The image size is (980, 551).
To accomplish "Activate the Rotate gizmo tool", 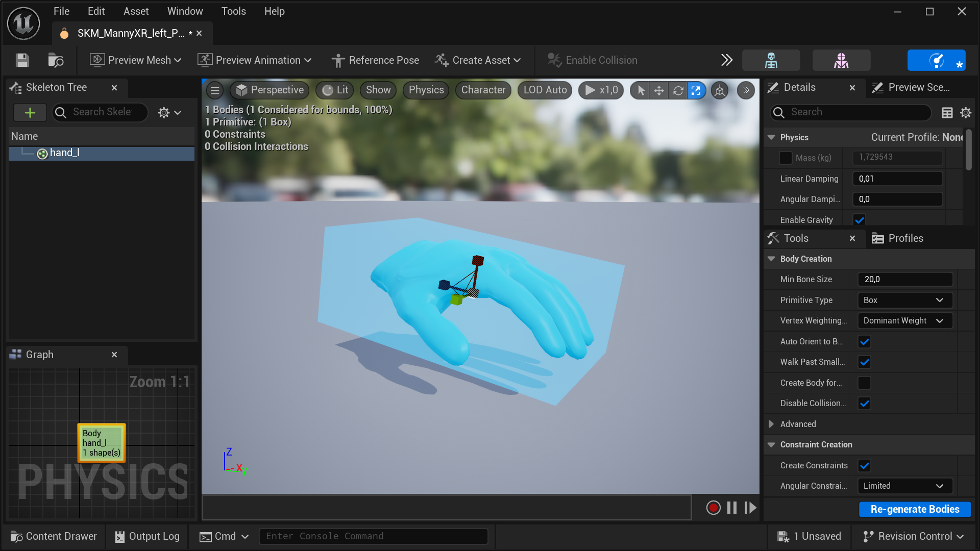I will pyautogui.click(x=678, y=90).
